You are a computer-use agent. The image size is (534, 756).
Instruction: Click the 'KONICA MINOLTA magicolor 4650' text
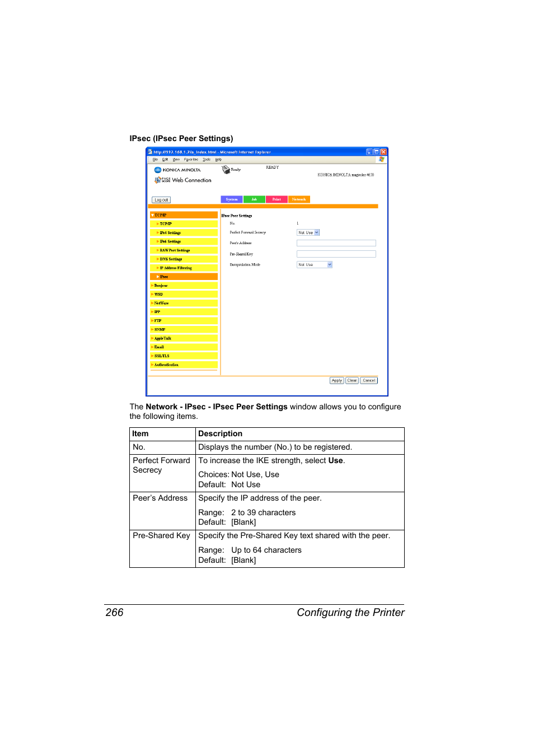[x=346, y=175]
